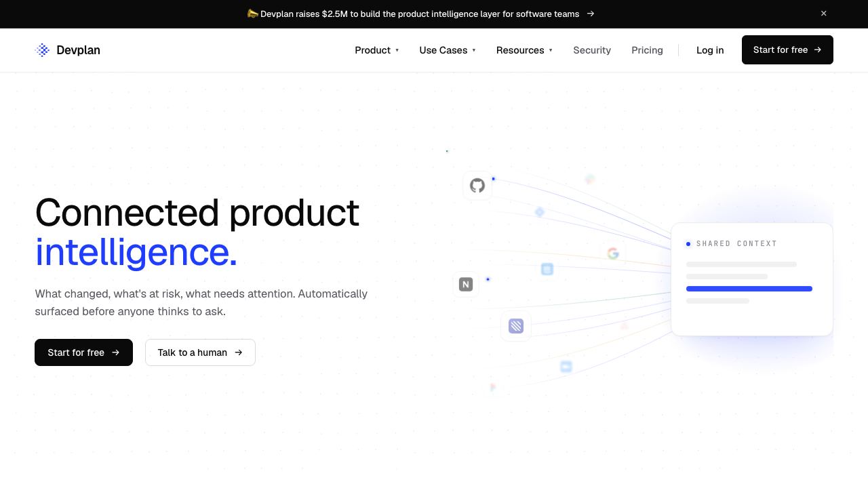The height and width of the screenshot is (488, 868).
Task: Click the Notion integration icon
Action: click(x=466, y=285)
